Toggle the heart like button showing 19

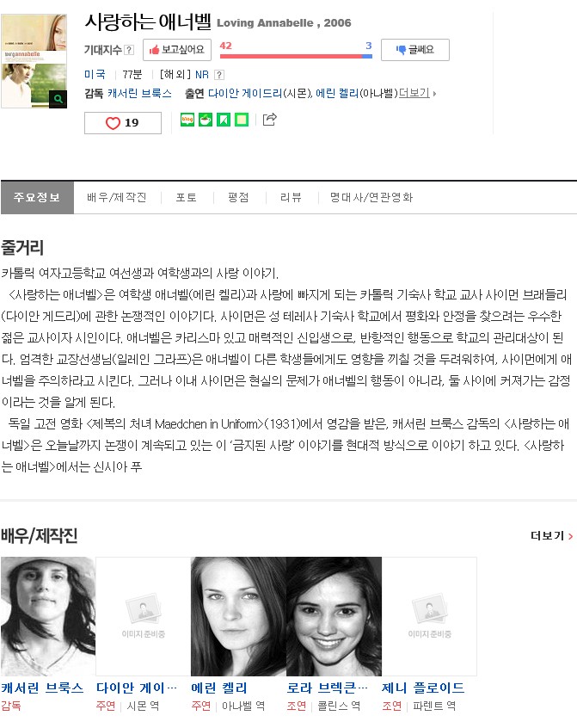(123, 123)
